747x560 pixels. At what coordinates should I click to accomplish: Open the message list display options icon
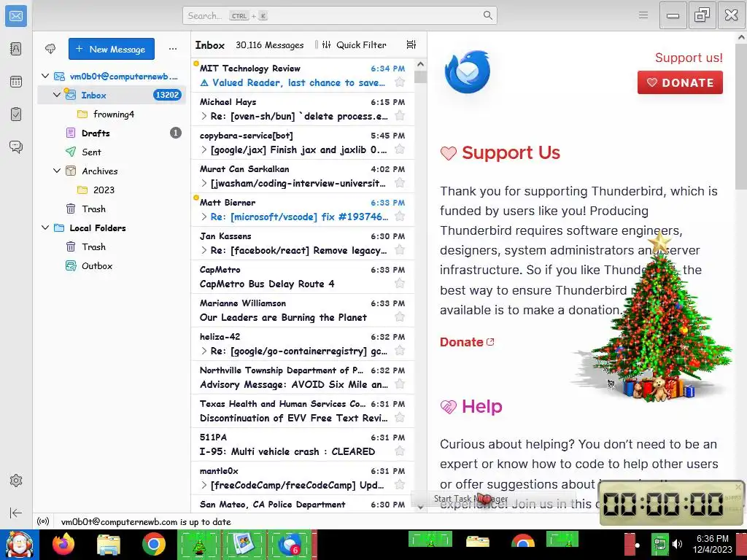411,44
